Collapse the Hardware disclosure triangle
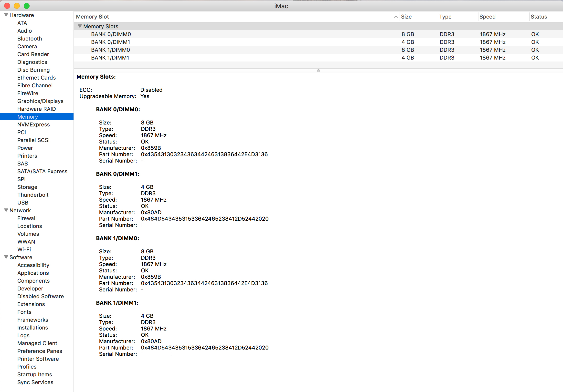The image size is (563, 392). coord(6,15)
